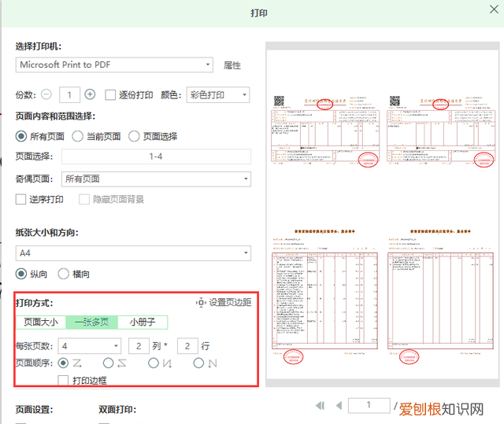Viewport: 504px width, 424px height.
Task: Open the 每张页数 dropdown
Action: [89, 346]
